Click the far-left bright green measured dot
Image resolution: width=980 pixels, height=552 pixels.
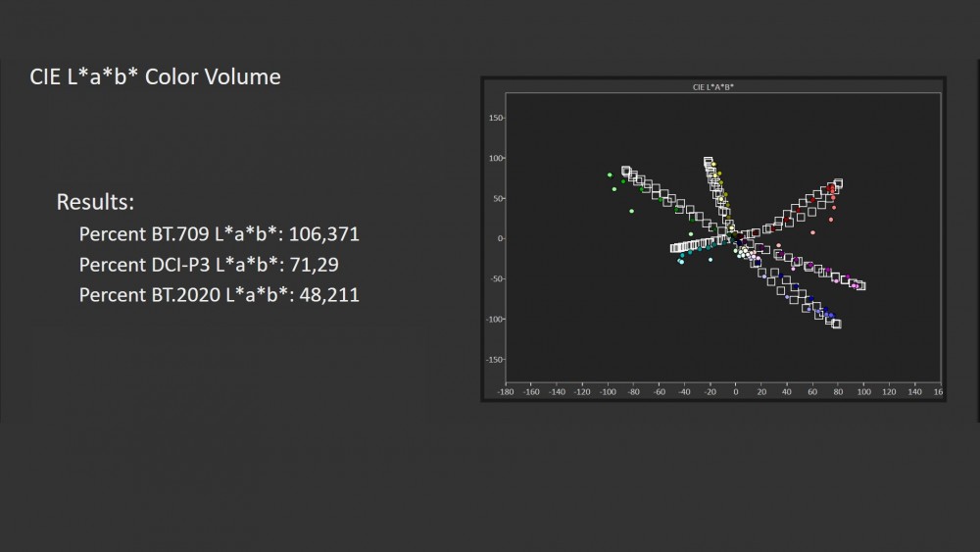(610, 176)
